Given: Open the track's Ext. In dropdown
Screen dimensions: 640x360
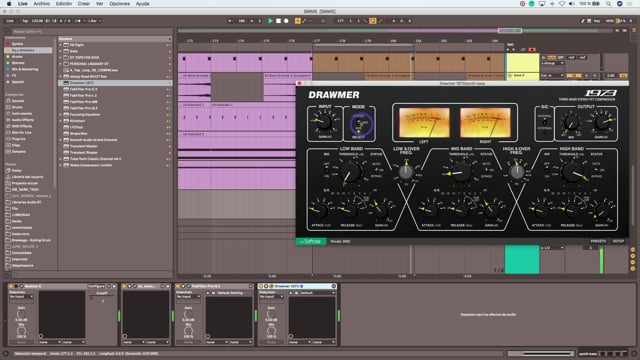Looking at the screenshot, I should (552, 76).
